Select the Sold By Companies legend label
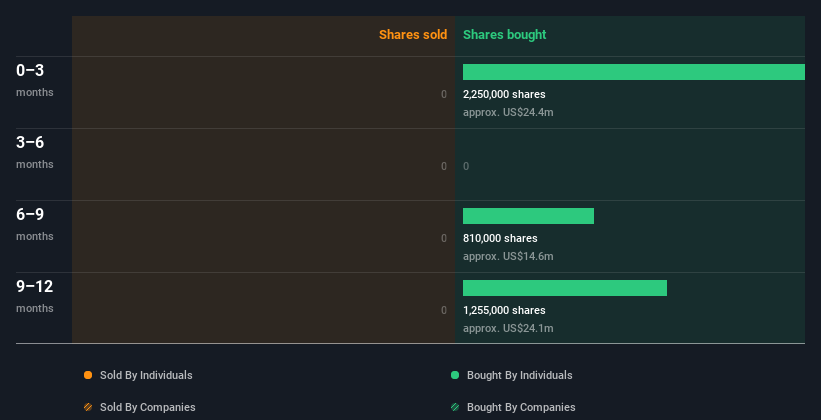Viewport: 821px width, 420px height. click(x=148, y=407)
